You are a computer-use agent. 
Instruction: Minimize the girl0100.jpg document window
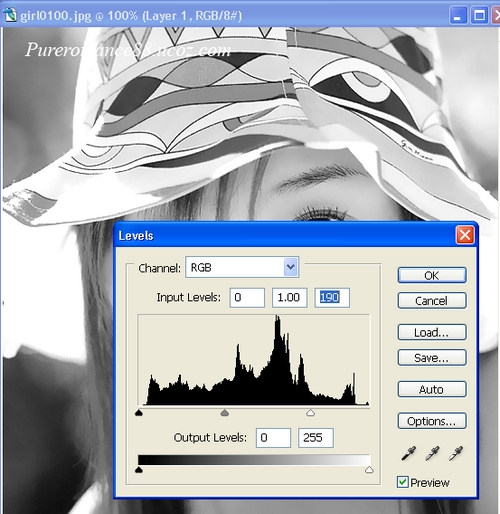point(458,16)
